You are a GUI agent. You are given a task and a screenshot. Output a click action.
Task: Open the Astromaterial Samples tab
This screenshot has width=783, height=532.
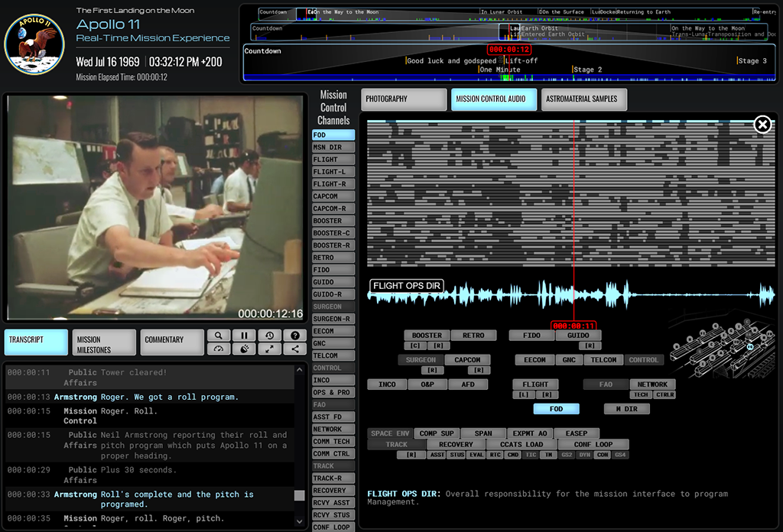point(584,99)
